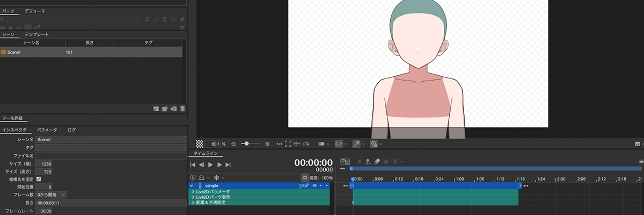644x215 pixels.
Task: Expand the 配置 & 不透明度 track
Action: tap(193, 203)
